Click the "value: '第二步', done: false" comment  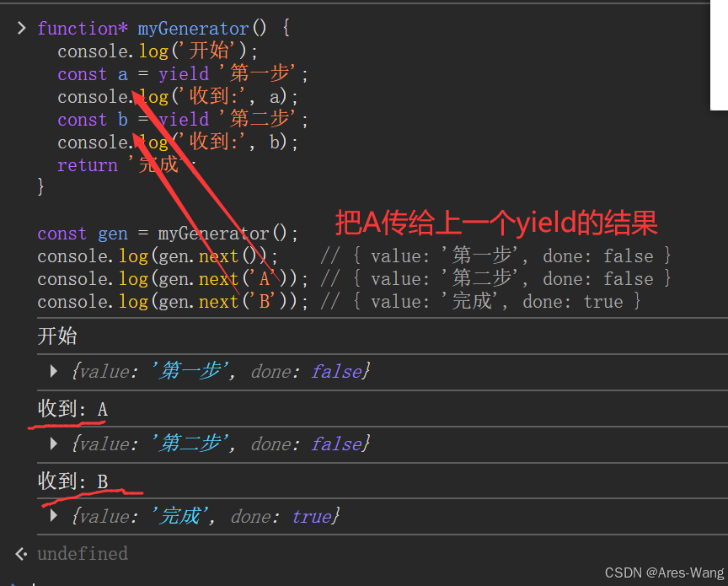pyautogui.click(x=495, y=279)
